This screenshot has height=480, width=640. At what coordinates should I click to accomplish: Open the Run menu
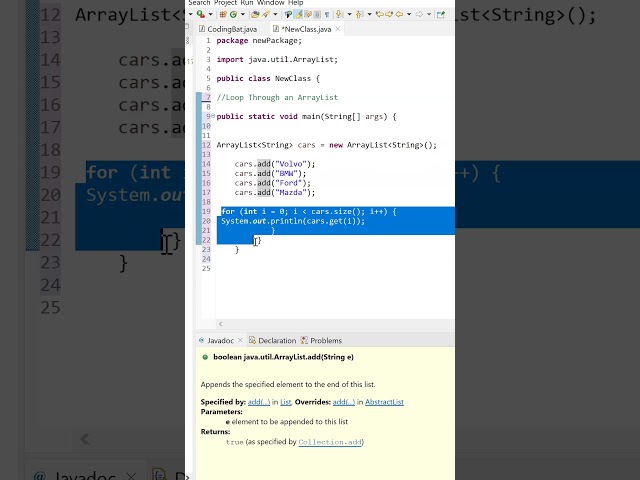[x=247, y=2]
